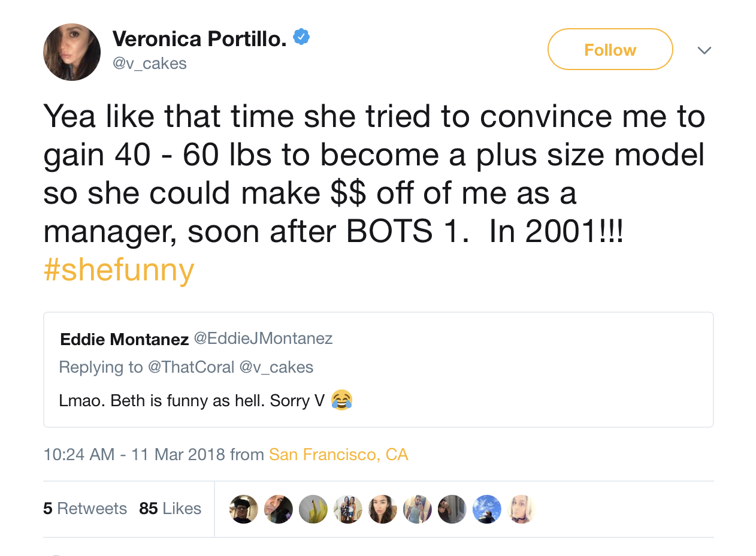Screen dimensions: 756x556
Task: Show the 85 Likes list
Action: [170, 509]
